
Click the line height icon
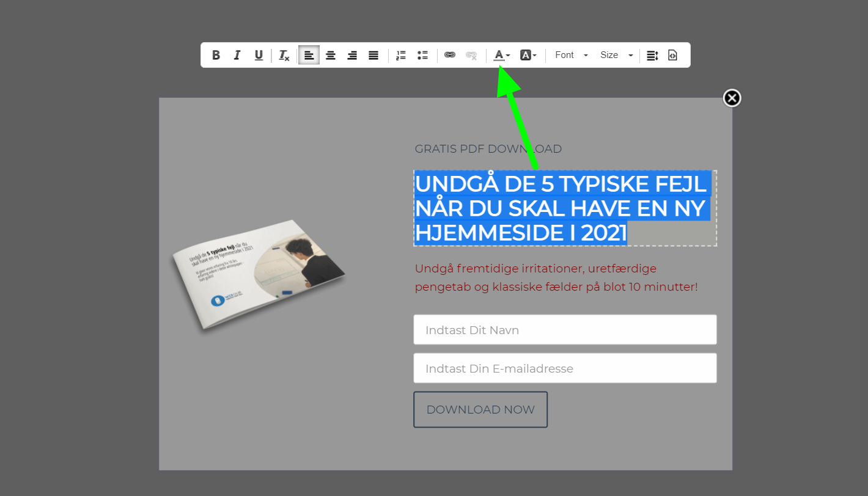(652, 55)
